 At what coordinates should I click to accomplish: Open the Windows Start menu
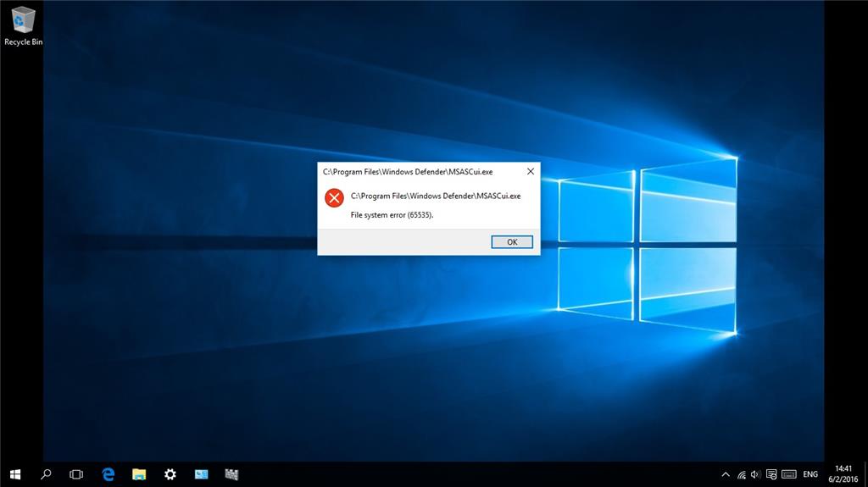click(15, 474)
